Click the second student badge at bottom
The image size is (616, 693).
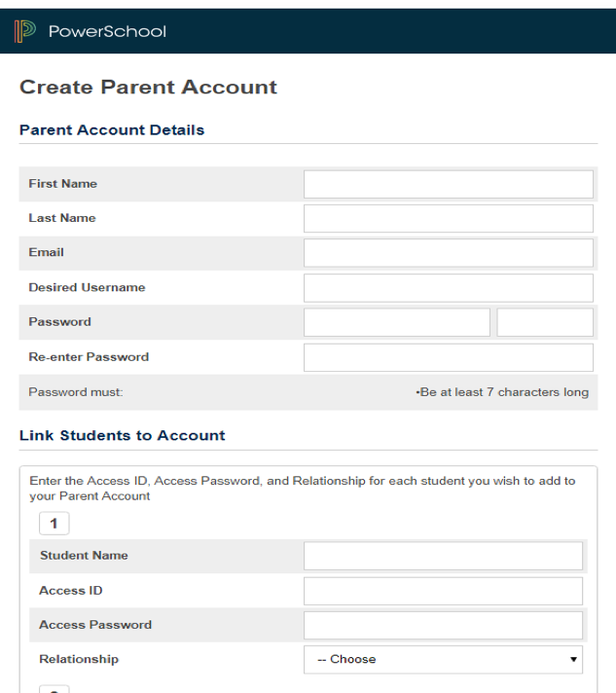pos(54,689)
